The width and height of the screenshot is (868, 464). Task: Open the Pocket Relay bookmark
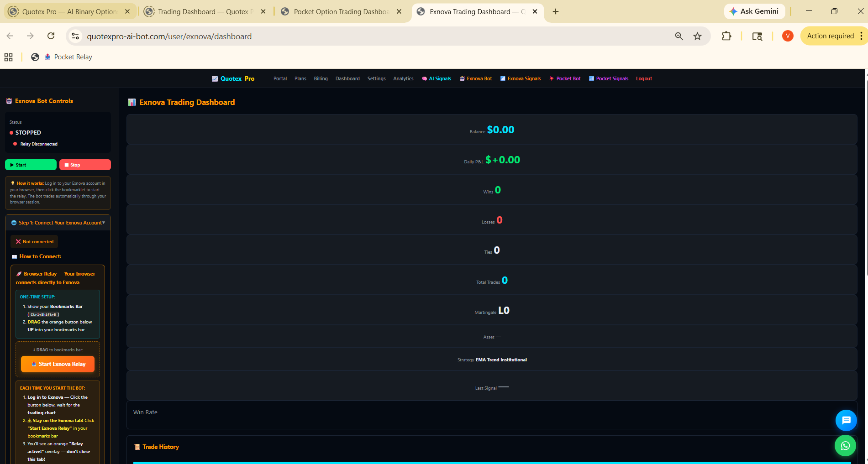click(x=68, y=57)
